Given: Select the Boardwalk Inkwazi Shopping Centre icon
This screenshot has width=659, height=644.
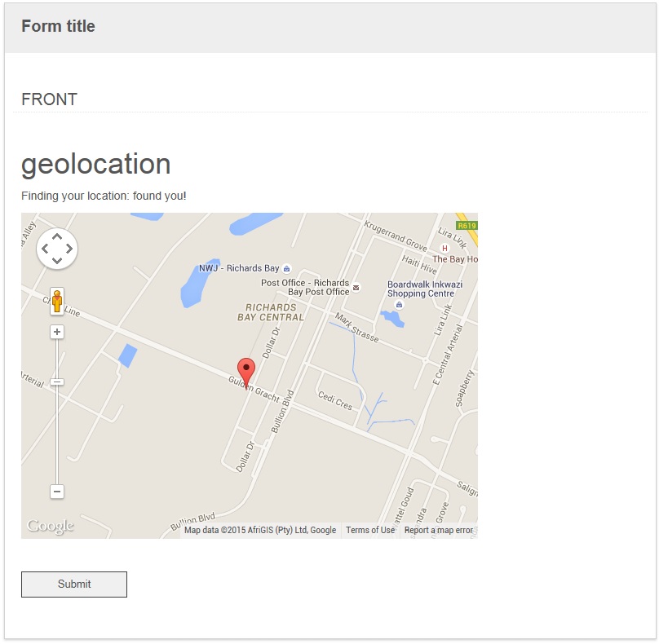Looking at the screenshot, I should pyautogui.click(x=399, y=304).
